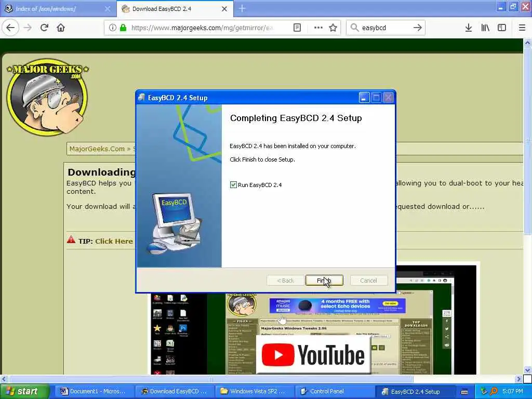The height and width of the screenshot is (399, 532).
Task: Open Windows Vista SP2 folder taskbar item
Action: [x=254, y=391]
